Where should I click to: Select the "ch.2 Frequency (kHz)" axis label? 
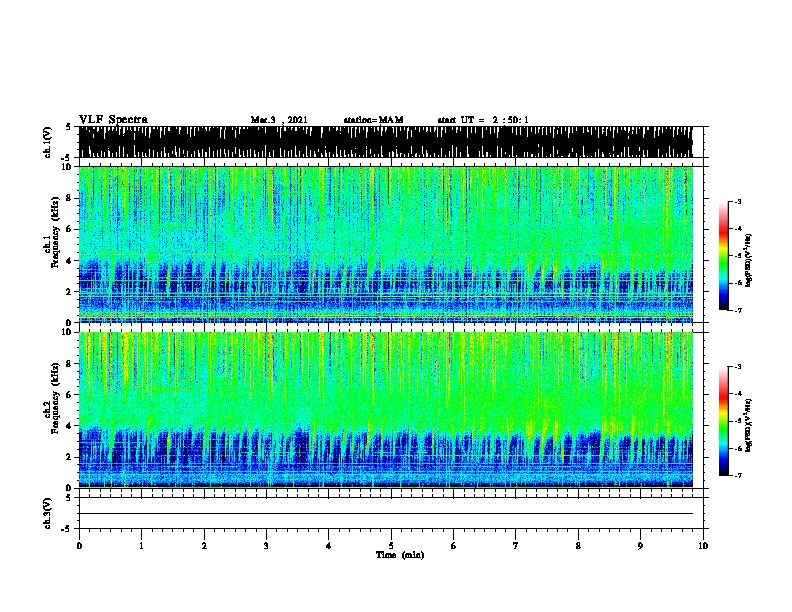pyautogui.click(x=52, y=399)
